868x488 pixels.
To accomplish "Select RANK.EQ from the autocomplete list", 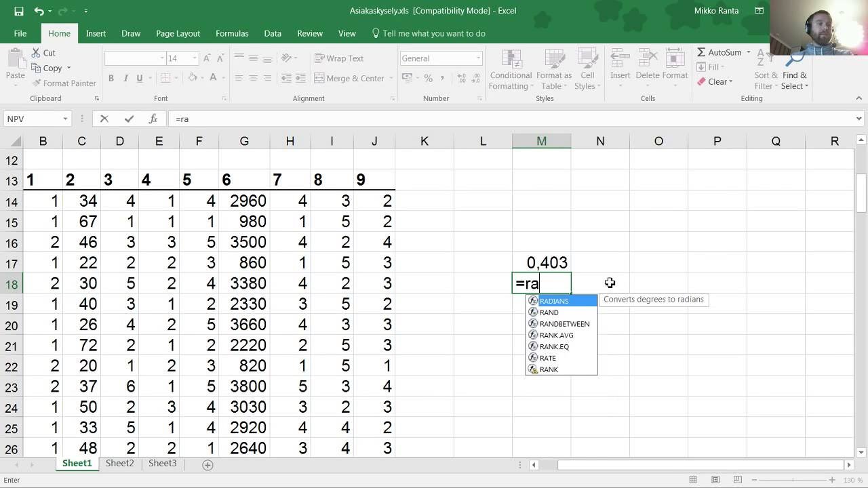I will point(561,347).
